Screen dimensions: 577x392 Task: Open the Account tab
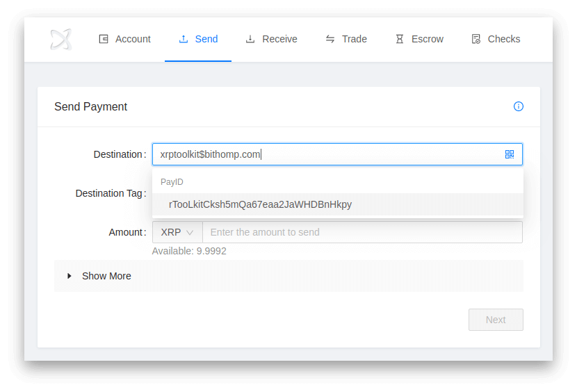click(x=124, y=39)
